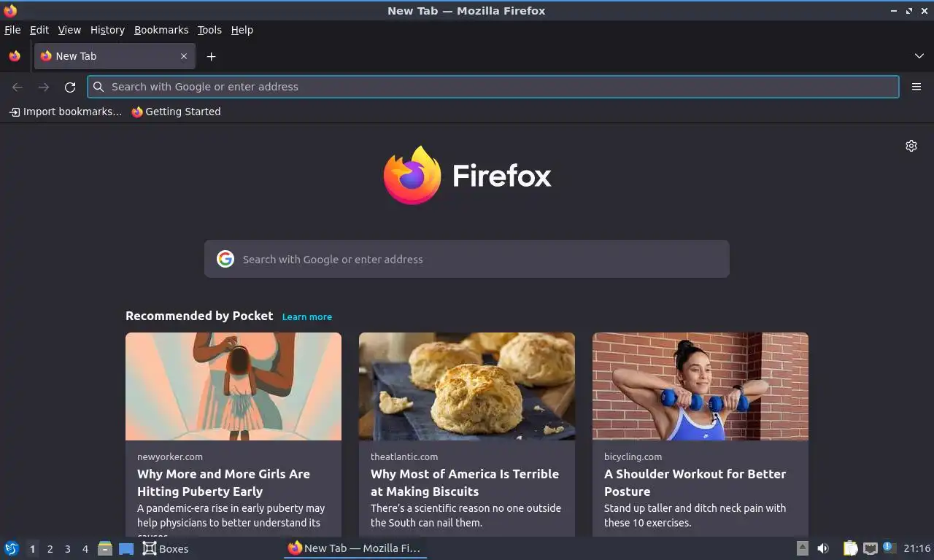This screenshot has width=934, height=560.
Task: Maximize the Firefox window
Action: pos(909,10)
